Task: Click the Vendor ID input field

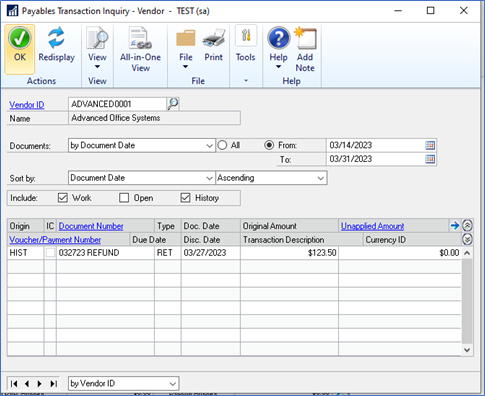Action: click(117, 104)
